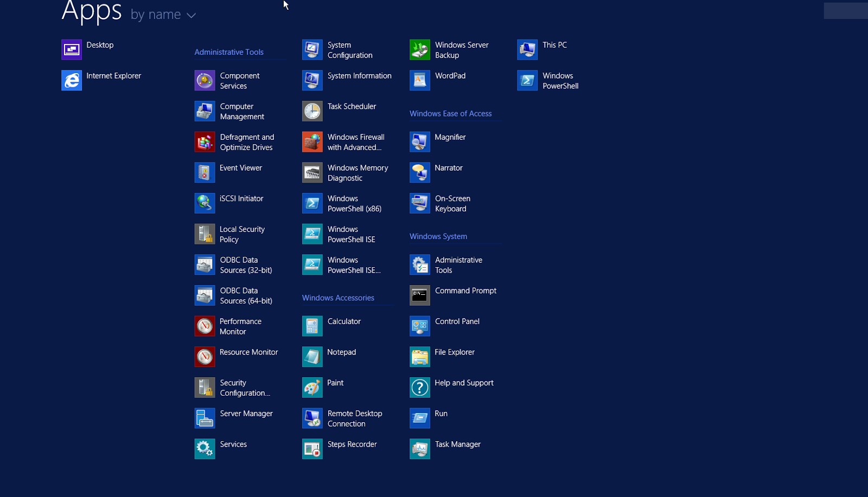The height and width of the screenshot is (497, 868).
Task: Open the Run dialog icon
Action: (x=420, y=418)
